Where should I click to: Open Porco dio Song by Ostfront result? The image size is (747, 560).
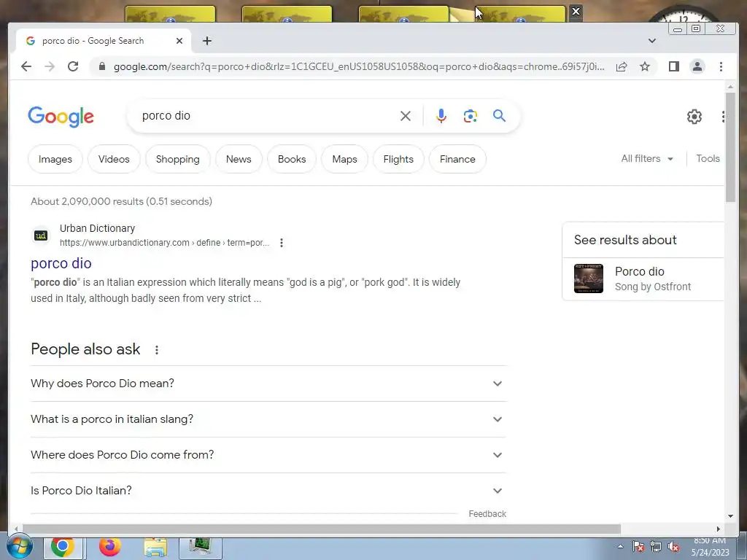point(643,279)
